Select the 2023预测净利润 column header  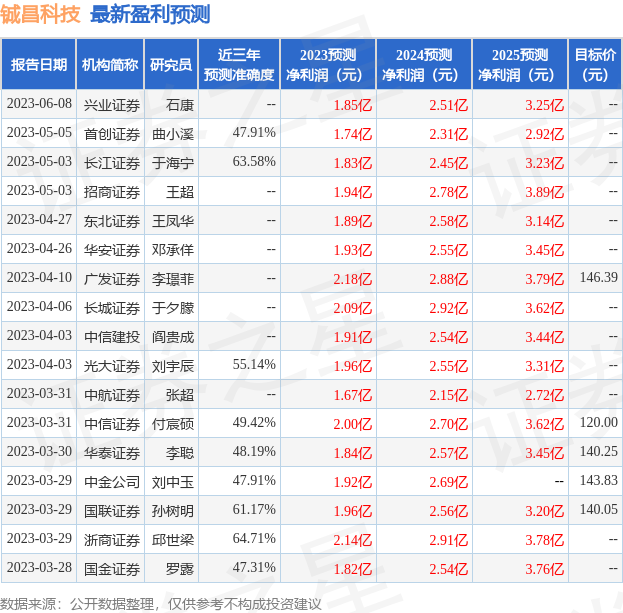[328, 64]
